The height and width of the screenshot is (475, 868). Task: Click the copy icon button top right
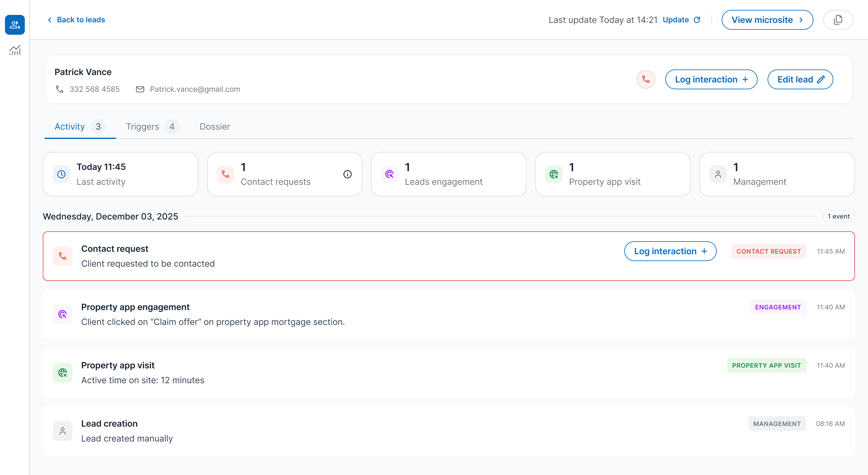point(838,20)
